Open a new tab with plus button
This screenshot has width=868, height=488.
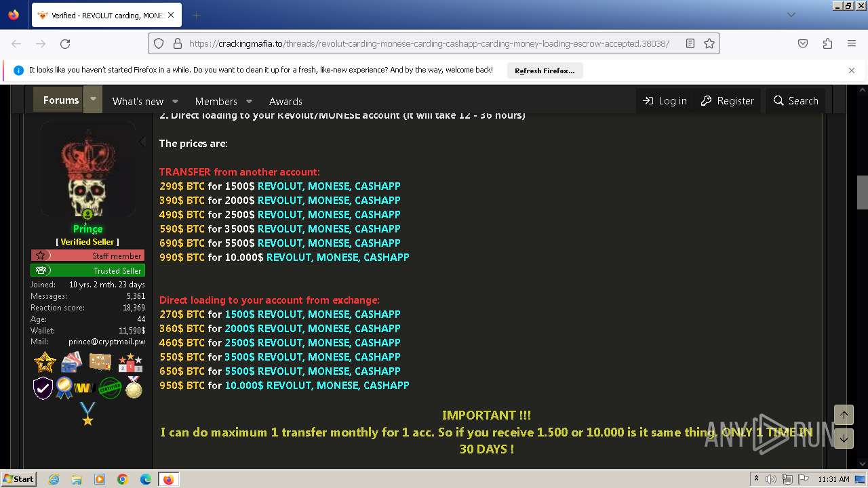[x=197, y=15]
